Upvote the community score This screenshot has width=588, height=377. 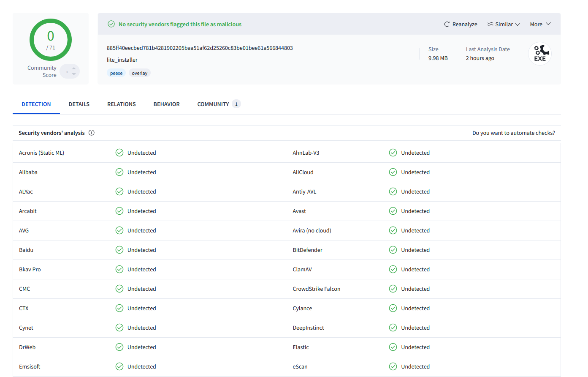[74, 68]
